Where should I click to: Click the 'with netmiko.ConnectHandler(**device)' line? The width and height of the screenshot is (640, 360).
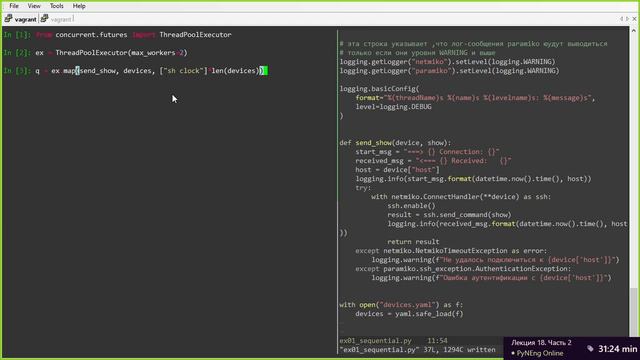click(x=461, y=197)
